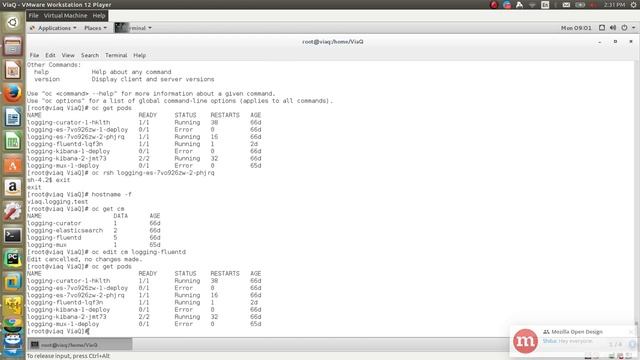This screenshot has width=640, height=360.
Task: Open the terminal Edit menu
Action: (50, 55)
